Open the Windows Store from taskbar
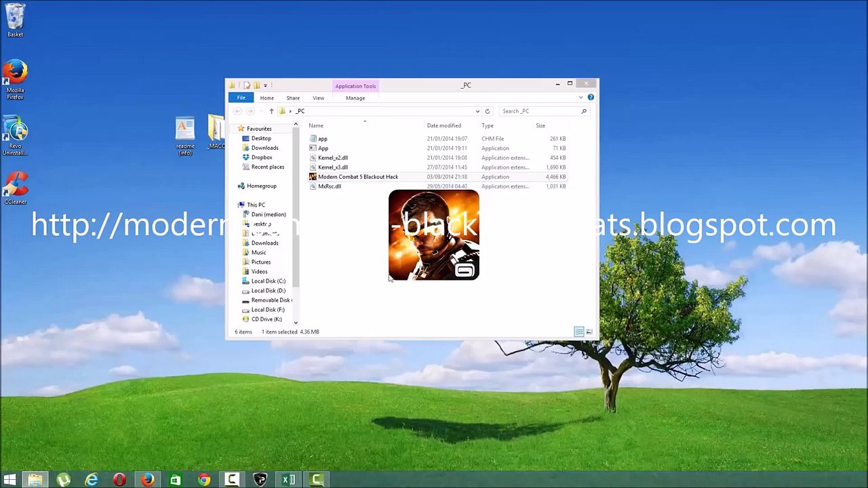The height and width of the screenshot is (488, 868). [x=176, y=480]
